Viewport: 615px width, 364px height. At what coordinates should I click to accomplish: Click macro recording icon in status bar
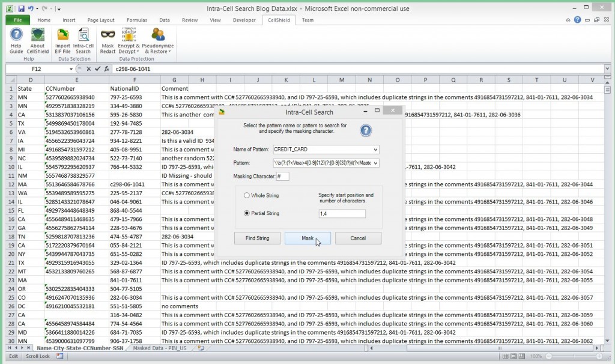coord(59,356)
